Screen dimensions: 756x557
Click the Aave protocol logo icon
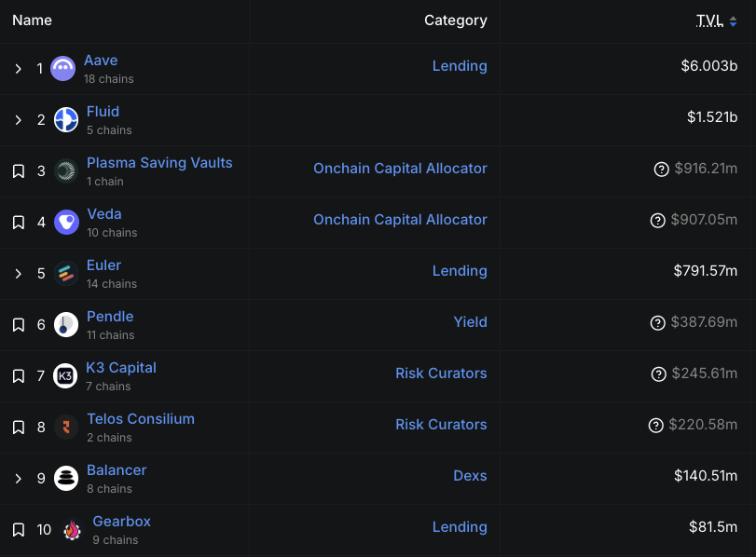62,69
